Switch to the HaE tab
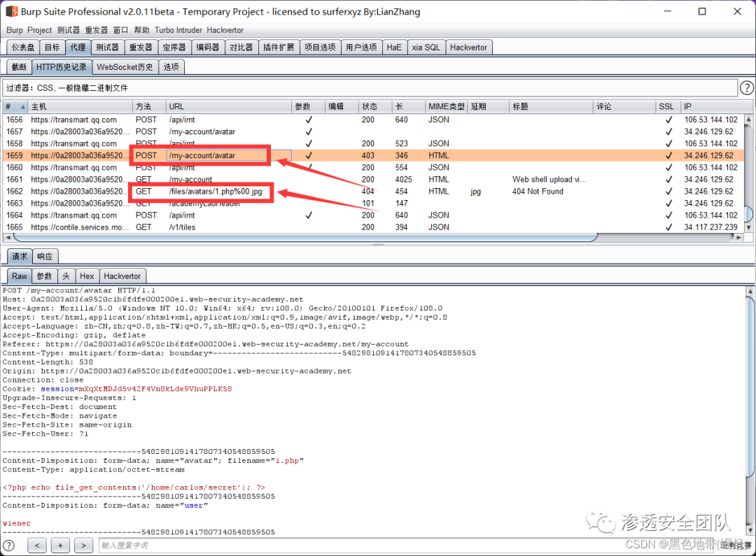The image size is (756, 556). click(x=394, y=48)
